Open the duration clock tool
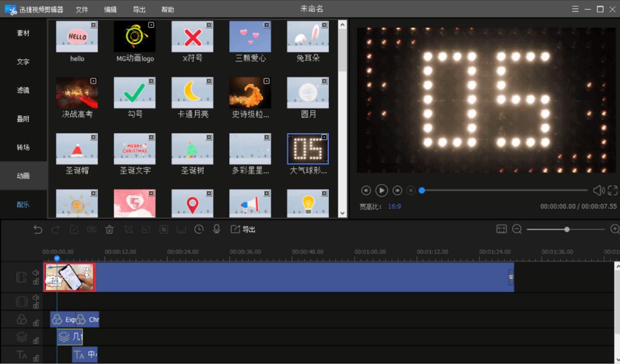The image size is (620, 364). pyautogui.click(x=199, y=229)
